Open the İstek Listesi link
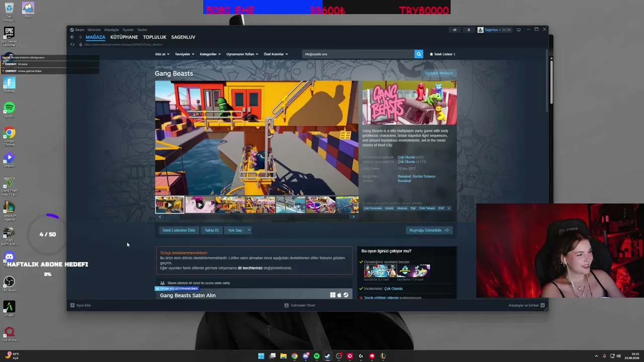This screenshot has height=362, width=644. click(442, 54)
